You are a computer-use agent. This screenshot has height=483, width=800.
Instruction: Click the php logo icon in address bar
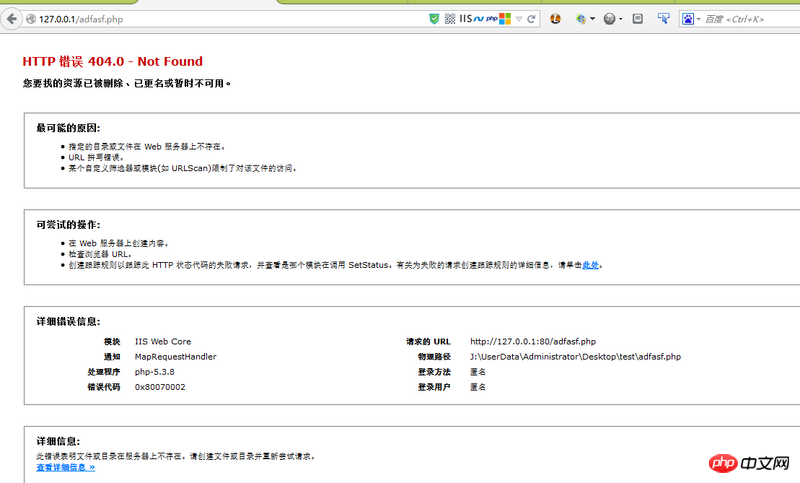(x=492, y=19)
